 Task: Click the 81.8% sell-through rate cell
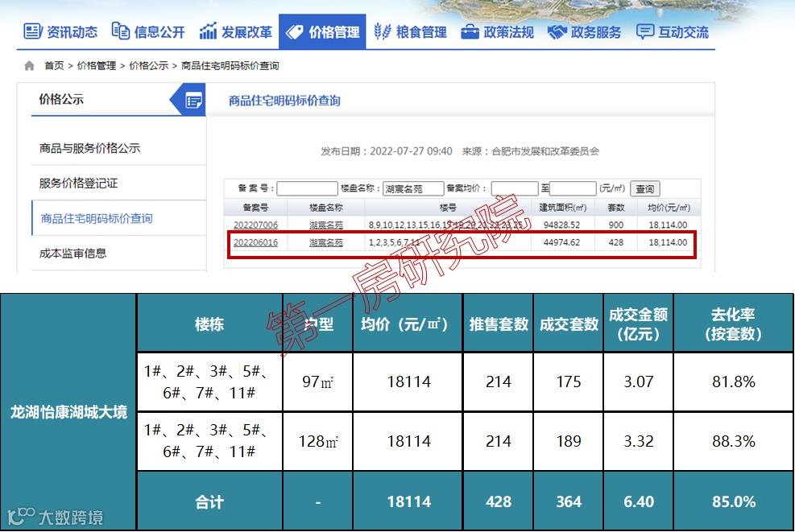[x=733, y=381]
